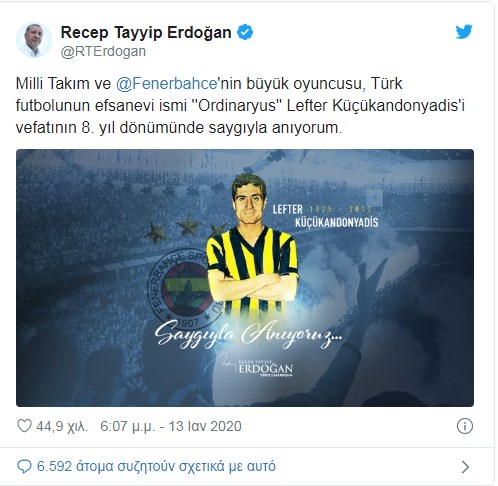The image size is (498, 486).
Task: Click the tweet text starting Milli Takım
Action: (240, 106)
